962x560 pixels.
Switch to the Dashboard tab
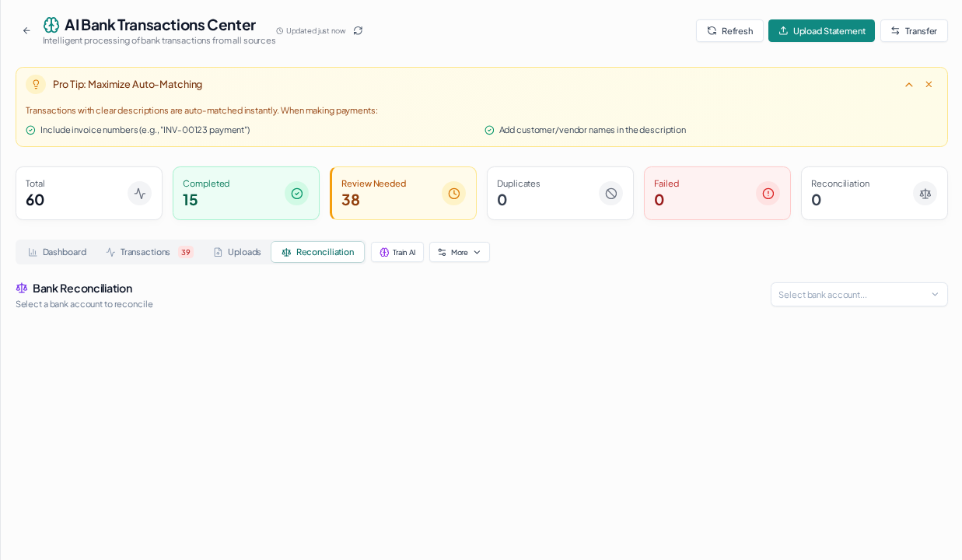click(x=58, y=252)
